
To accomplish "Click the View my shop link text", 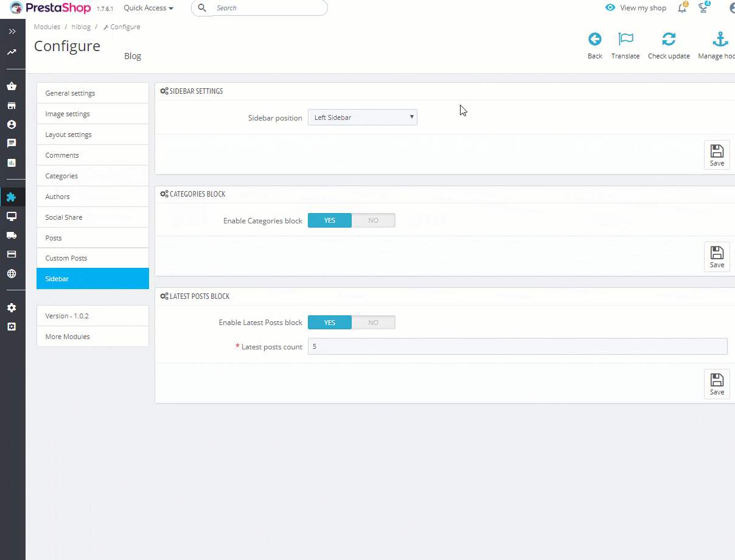I will pyautogui.click(x=643, y=8).
